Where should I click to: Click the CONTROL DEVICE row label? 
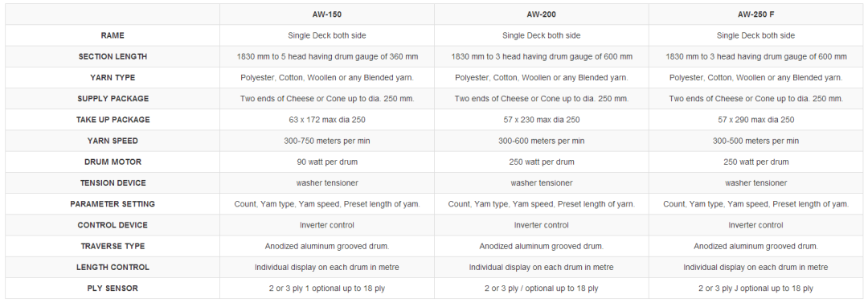tap(113, 225)
